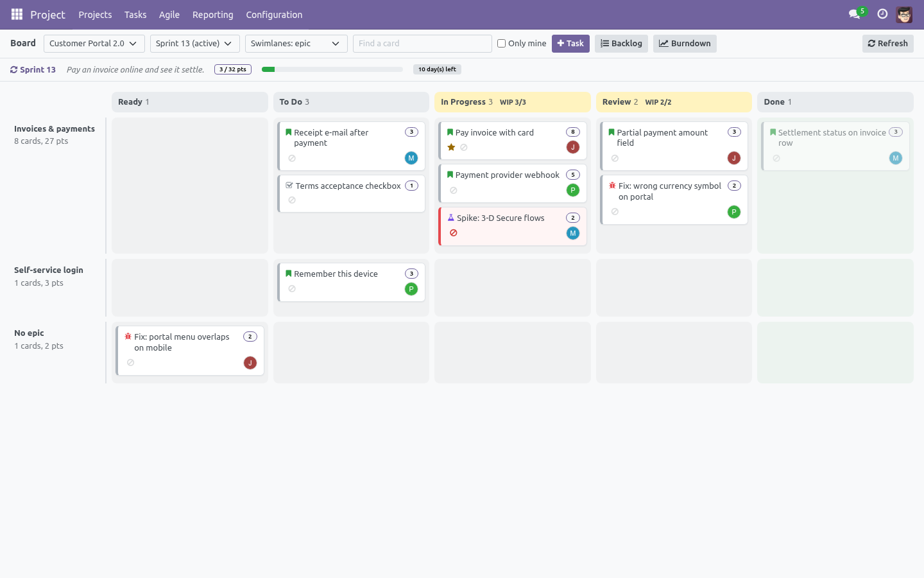
Task: Open the Agile menu
Action: click(x=169, y=15)
